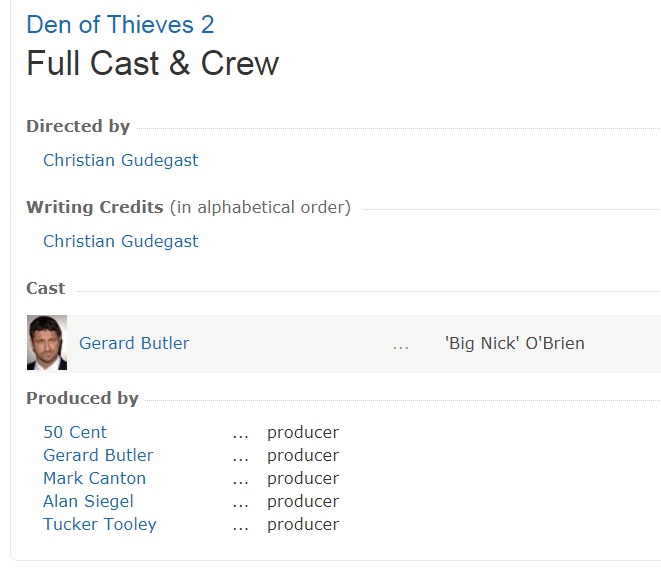661x569 pixels.
Task: Open Christian Gudegast under Writing Credits
Action: coord(120,241)
